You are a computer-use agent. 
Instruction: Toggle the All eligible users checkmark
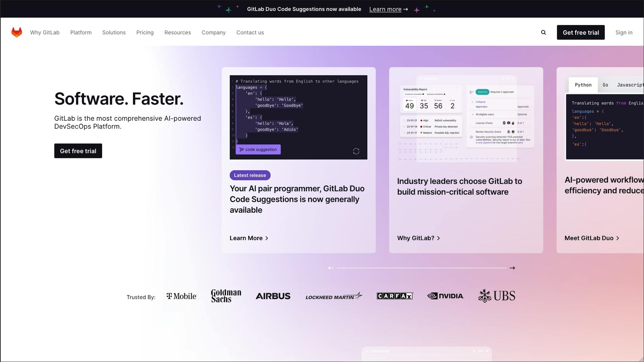[473, 114]
